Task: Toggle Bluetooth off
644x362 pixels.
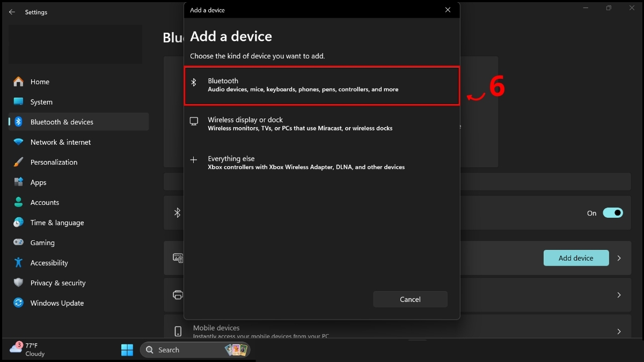Action: [x=612, y=213]
